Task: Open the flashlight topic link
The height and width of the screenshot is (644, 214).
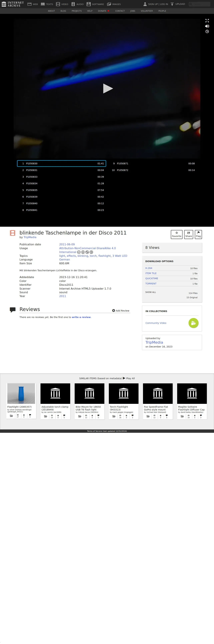Action: pyautogui.click(x=104, y=256)
